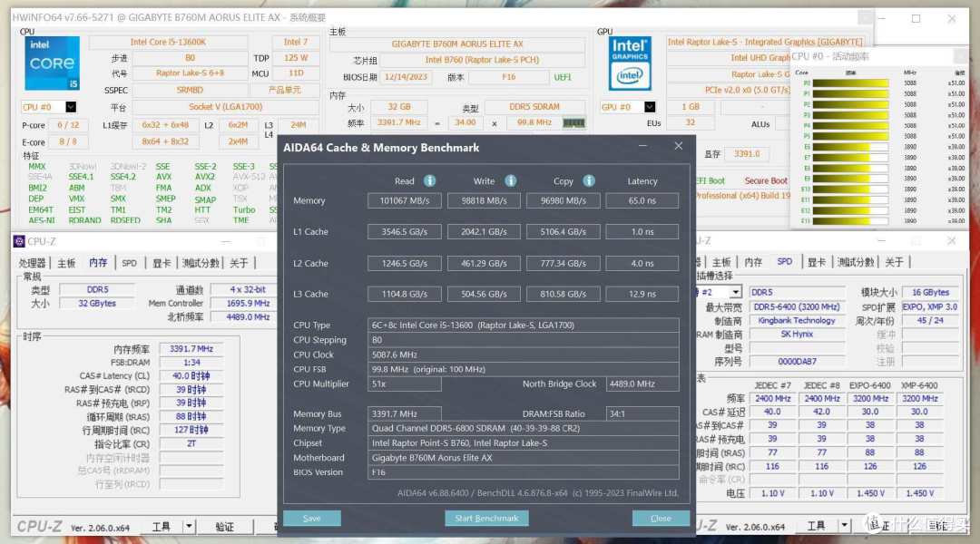Click the Intel Graphics logo in HWiNFO
This screenshot has width=980, height=544.
(x=630, y=63)
